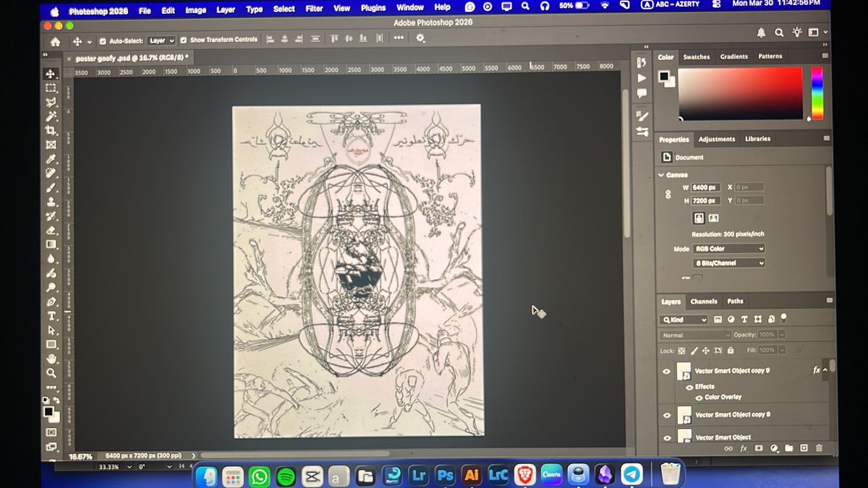Select the Hand tool
The image size is (868, 488).
point(51,359)
